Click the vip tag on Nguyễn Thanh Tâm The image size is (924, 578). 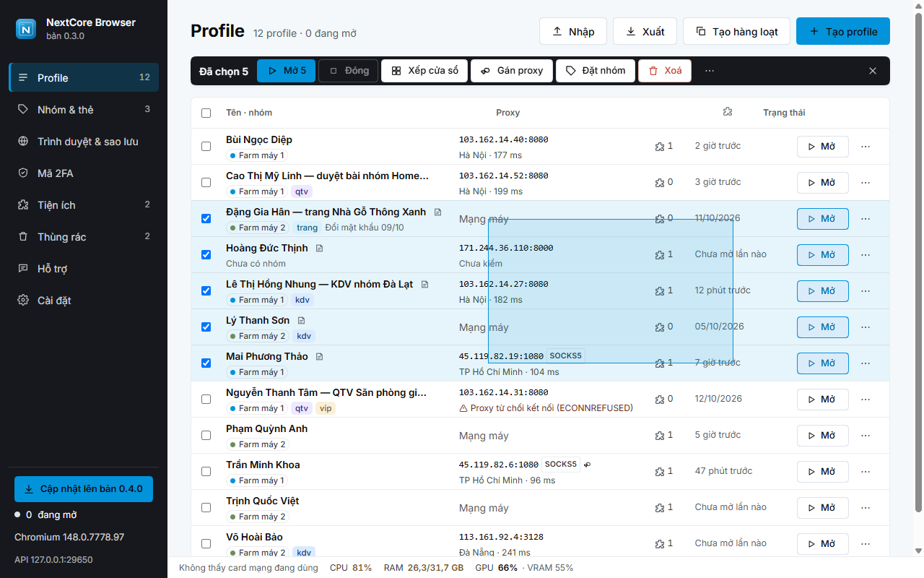(326, 408)
